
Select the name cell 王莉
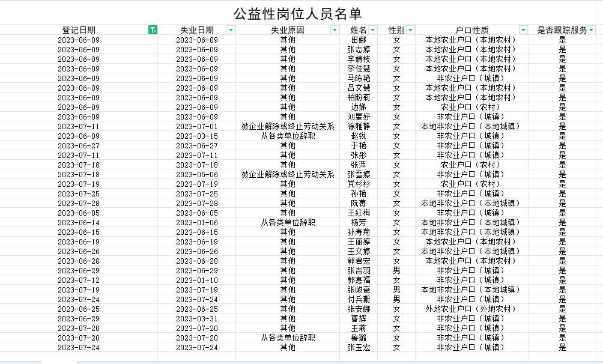coord(359,329)
